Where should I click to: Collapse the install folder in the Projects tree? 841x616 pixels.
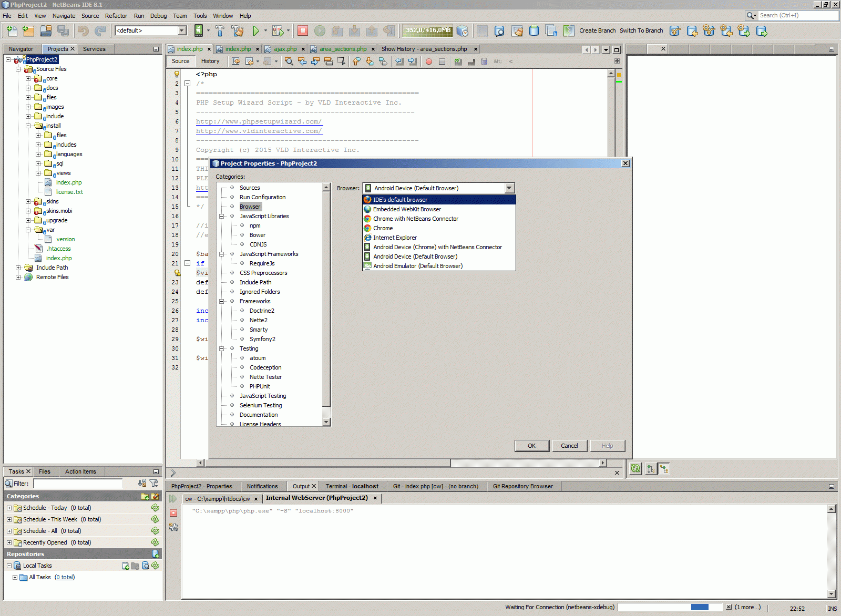pyautogui.click(x=28, y=126)
